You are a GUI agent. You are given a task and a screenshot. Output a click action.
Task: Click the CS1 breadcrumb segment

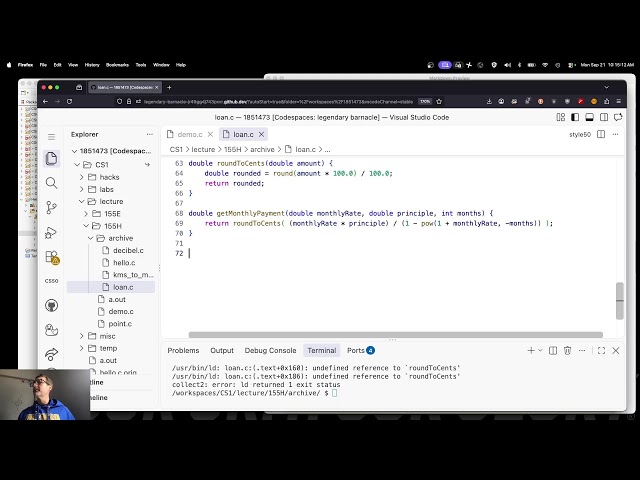click(x=176, y=149)
